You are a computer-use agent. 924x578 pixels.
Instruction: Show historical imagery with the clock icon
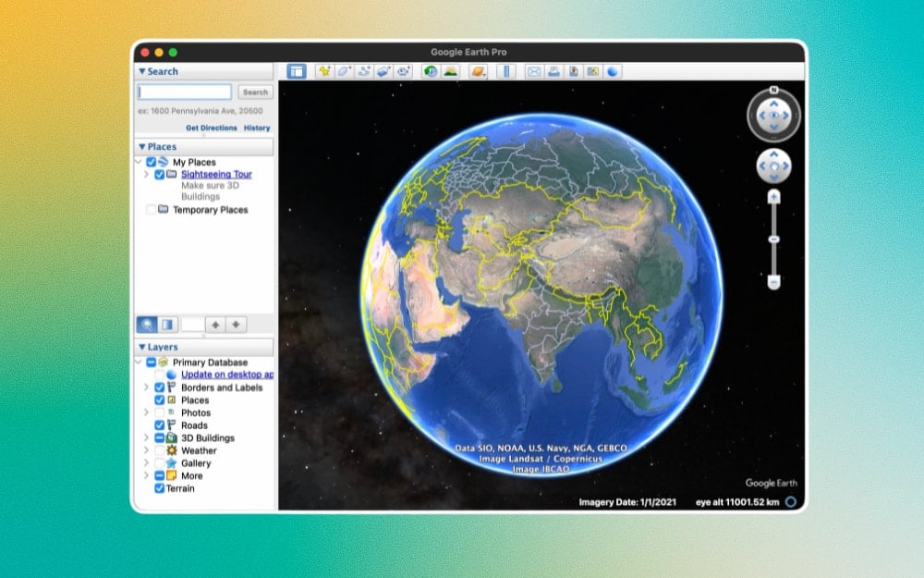431,71
